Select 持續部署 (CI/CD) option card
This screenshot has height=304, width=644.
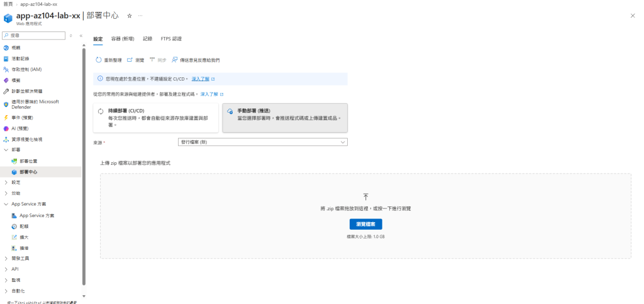[x=156, y=118]
